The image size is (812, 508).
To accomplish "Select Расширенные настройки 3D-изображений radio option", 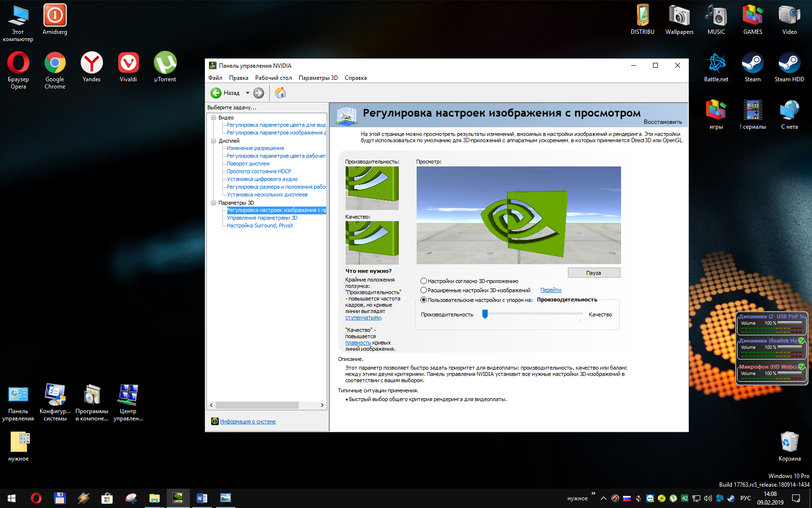I will click(424, 290).
